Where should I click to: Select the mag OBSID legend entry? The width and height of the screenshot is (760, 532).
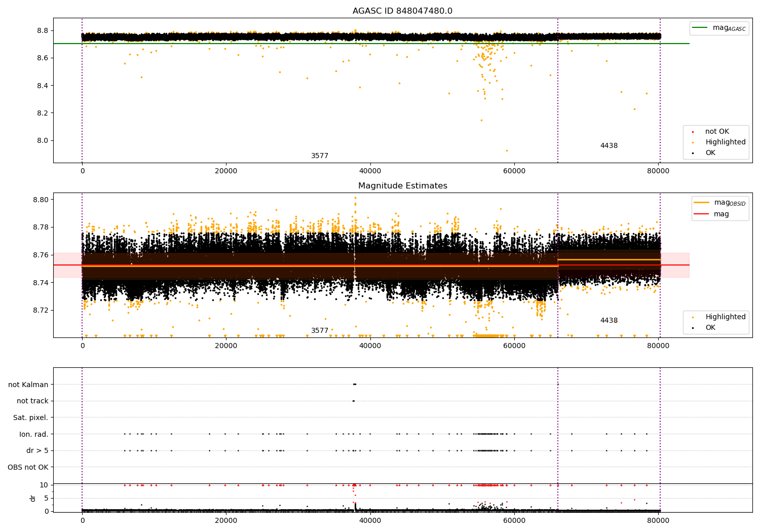pos(720,203)
